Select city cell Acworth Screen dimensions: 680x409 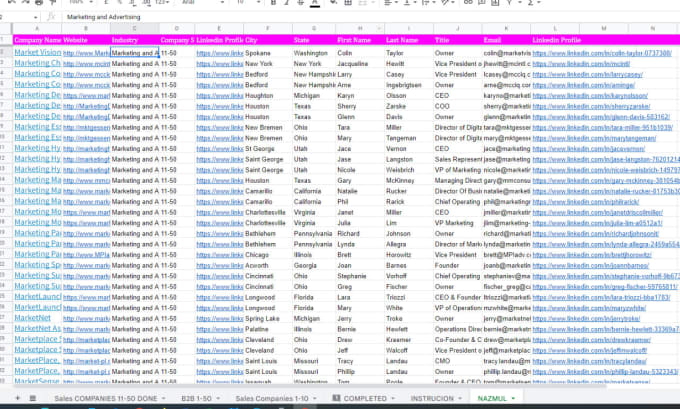(x=268, y=265)
